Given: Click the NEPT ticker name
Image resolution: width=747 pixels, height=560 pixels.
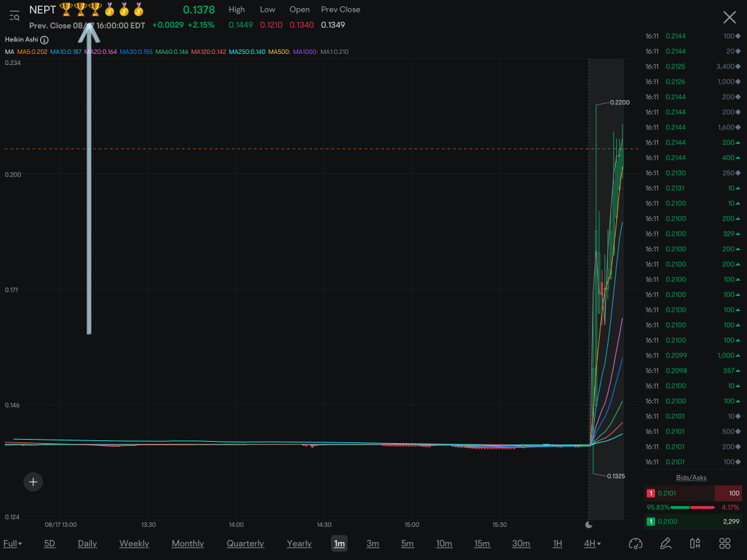Looking at the screenshot, I should click(42, 10).
